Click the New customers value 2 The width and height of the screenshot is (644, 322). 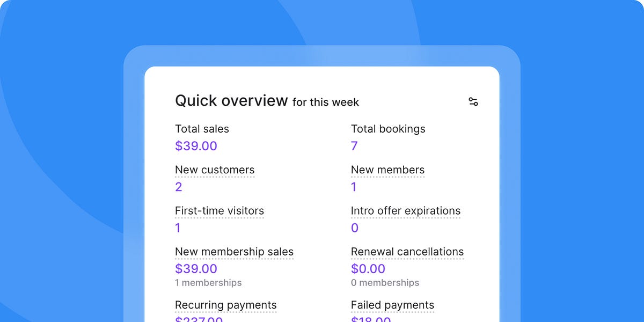178,187
